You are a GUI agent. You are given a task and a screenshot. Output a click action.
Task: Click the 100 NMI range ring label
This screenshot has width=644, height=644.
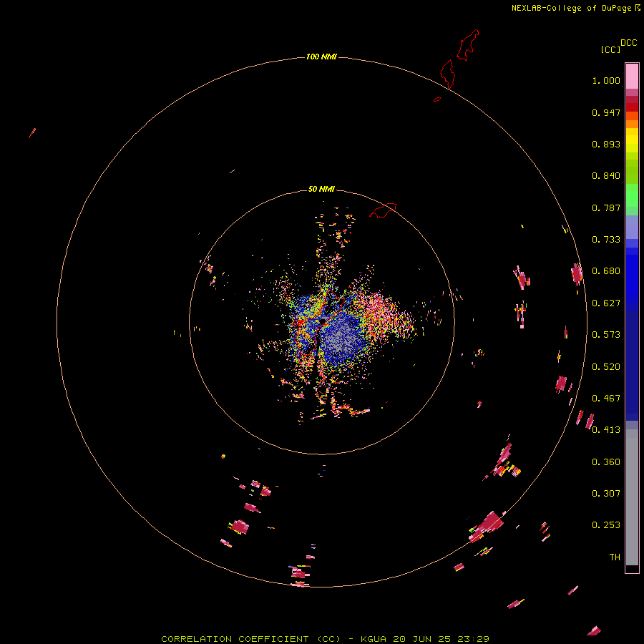tap(321, 57)
